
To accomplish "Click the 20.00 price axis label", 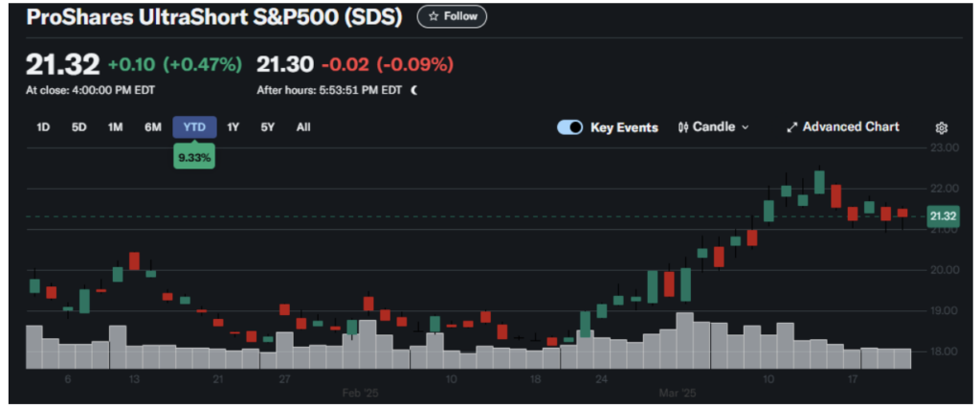I will (944, 270).
